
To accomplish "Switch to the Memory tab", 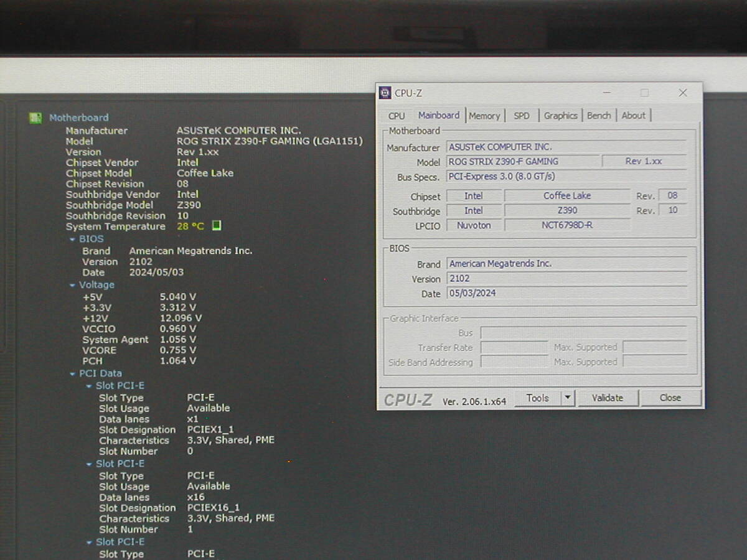I will (x=484, y=116).
